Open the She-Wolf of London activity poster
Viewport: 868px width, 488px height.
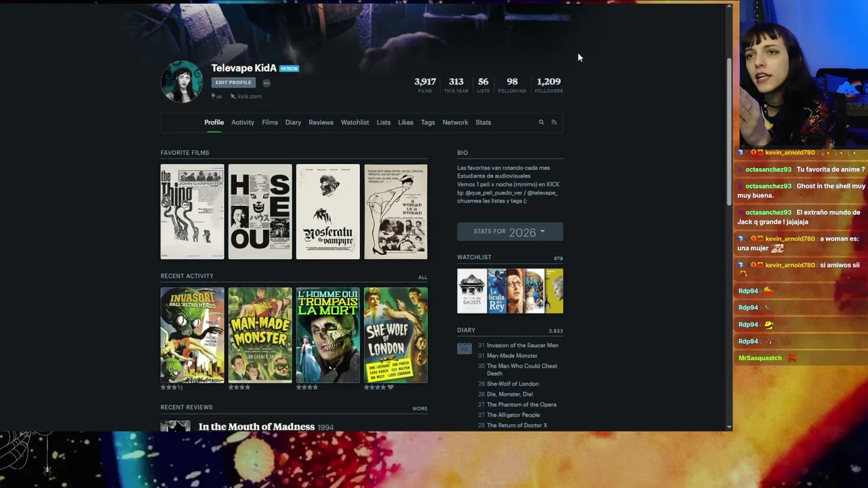point(396,335)
